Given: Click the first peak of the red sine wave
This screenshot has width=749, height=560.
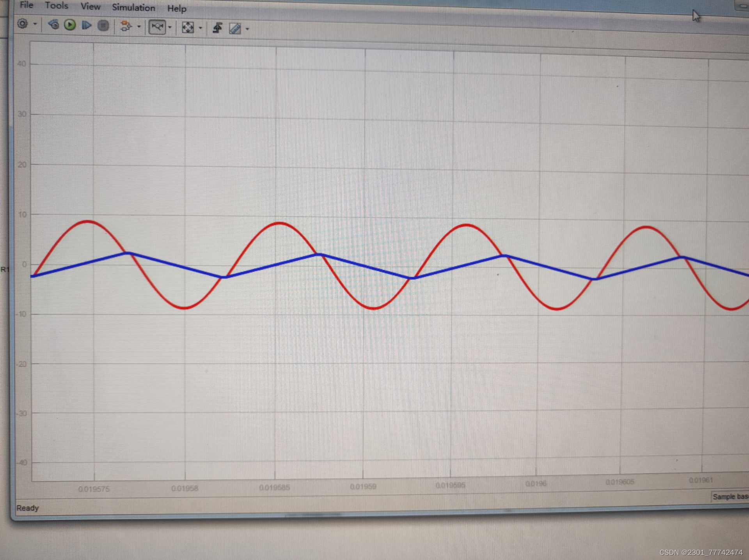Looking at the screenshot, I should [x=88, y=222].
